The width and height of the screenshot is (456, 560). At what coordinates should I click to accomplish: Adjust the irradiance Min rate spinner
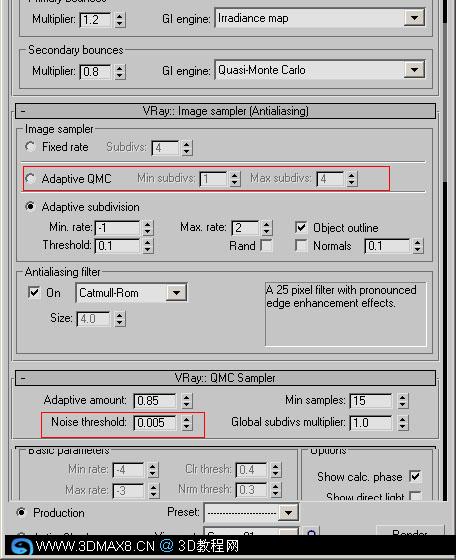pyautogui.click(x=152, y=470)
